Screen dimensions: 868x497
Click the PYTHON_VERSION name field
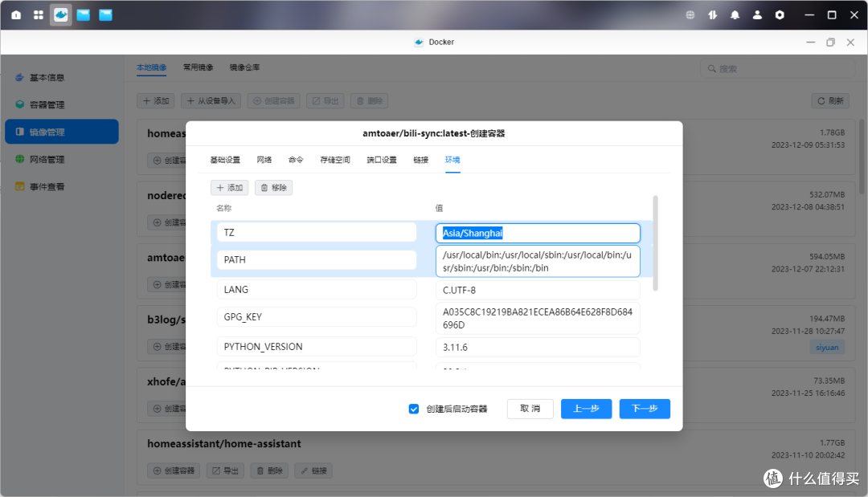[317, 347]
